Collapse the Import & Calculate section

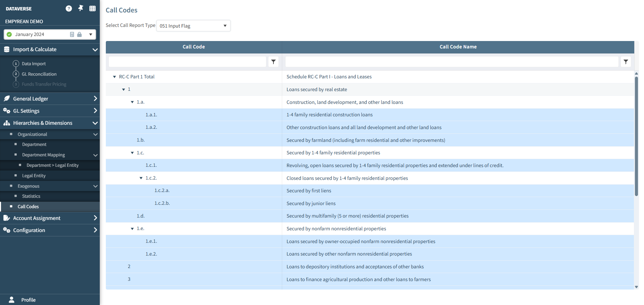(x=95, y=49)
